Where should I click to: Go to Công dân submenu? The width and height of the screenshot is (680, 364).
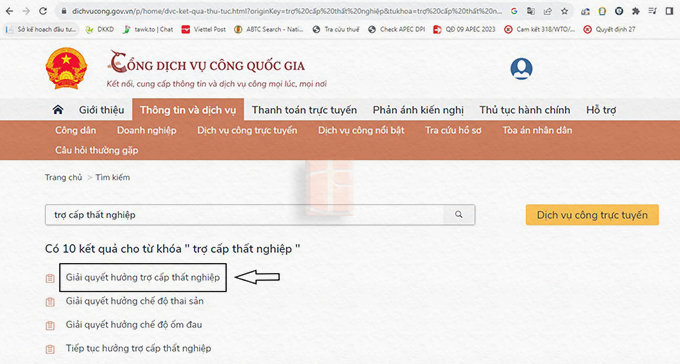(x=75, y=130)
